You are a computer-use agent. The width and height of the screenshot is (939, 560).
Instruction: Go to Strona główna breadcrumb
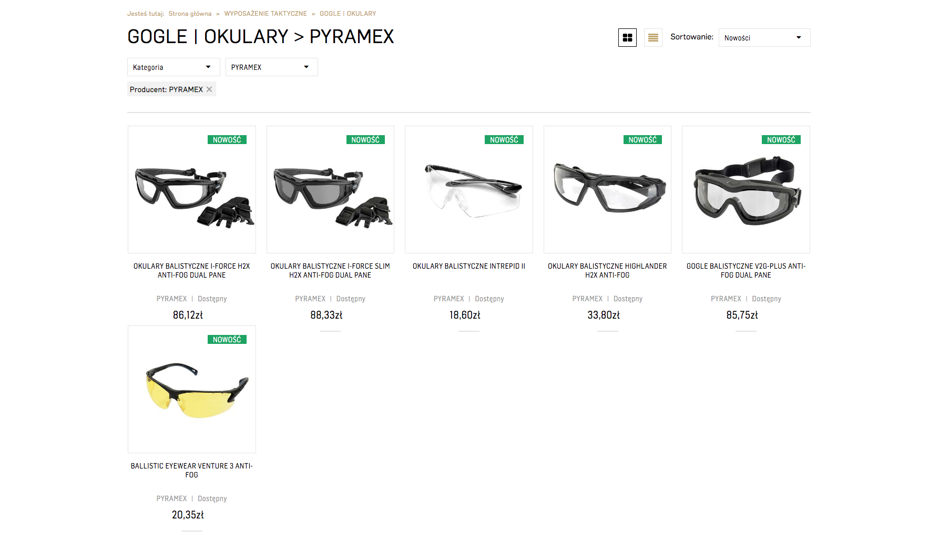click(x=190, y=14)
